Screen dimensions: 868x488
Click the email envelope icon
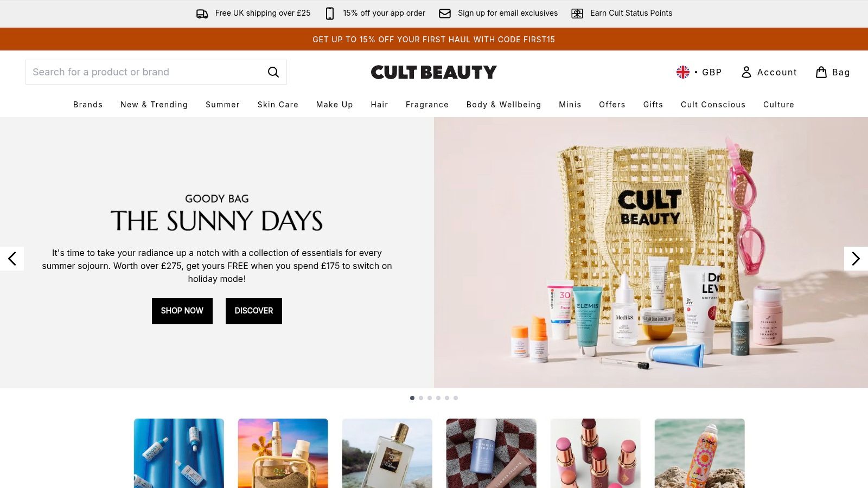(x=445, y=14)
